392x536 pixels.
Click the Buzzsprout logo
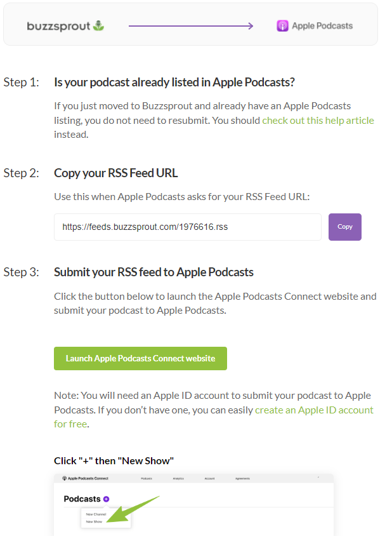click(65, 26)
